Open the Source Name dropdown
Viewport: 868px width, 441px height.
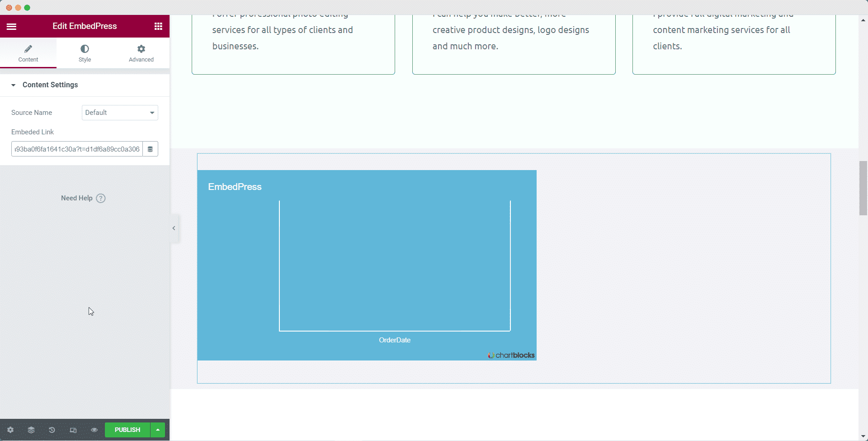point(120,113)
